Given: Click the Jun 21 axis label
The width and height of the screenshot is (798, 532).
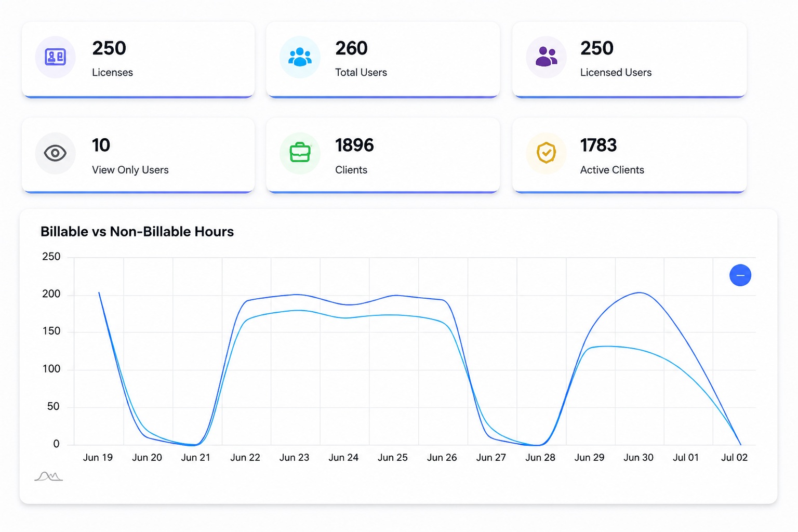Looking at the screenshot, I should (x=196, y=458).
